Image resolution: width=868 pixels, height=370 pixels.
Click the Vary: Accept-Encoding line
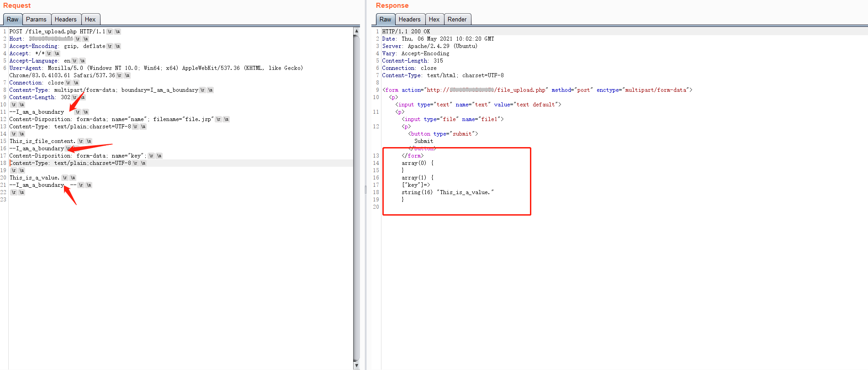tap(416, 53)
